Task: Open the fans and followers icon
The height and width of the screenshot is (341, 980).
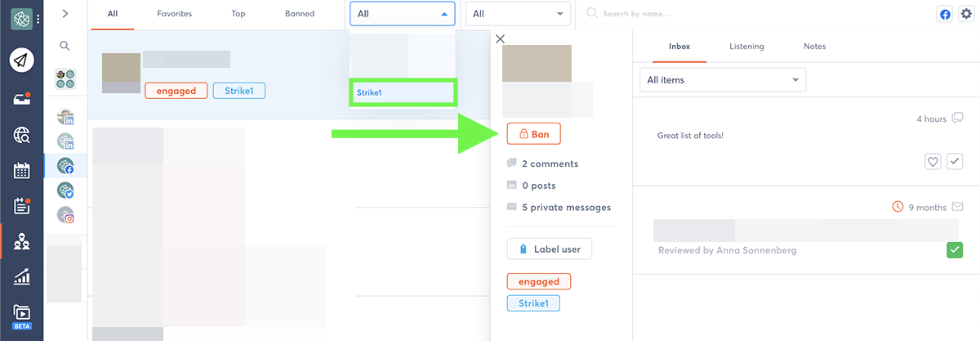Action: (x=21, y=242)
